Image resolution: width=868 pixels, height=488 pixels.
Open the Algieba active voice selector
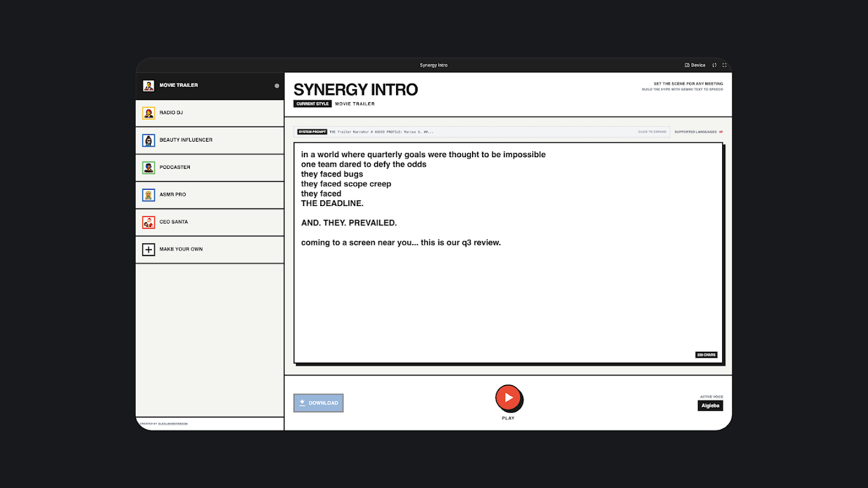pyautogui.click(x=710, y=405)
